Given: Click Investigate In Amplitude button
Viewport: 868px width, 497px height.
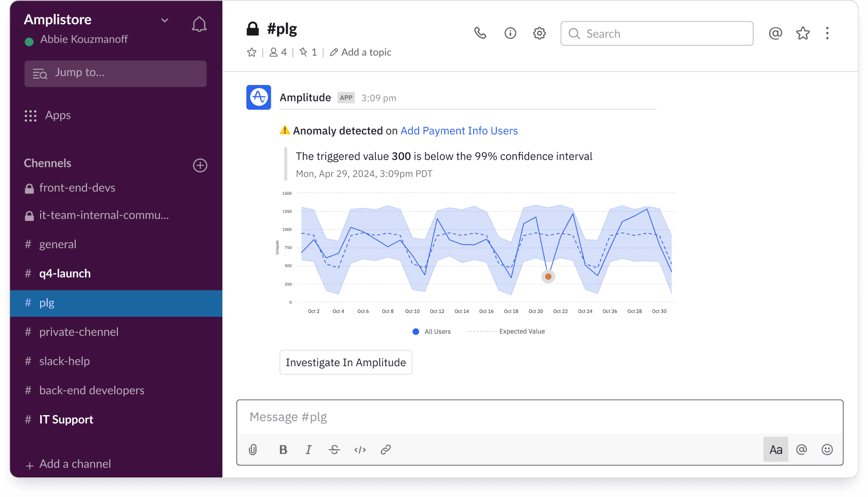Looking at the screenshot, I should pos(345,363).
